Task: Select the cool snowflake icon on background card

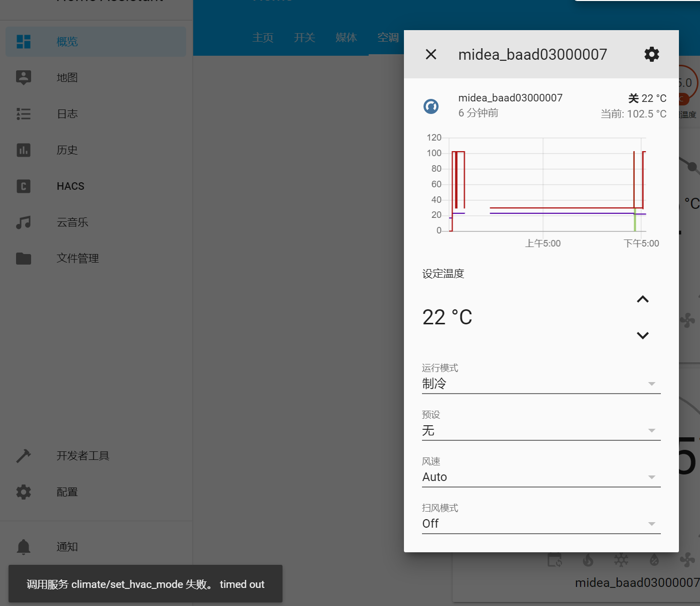Action: click(x=621, y=560)
